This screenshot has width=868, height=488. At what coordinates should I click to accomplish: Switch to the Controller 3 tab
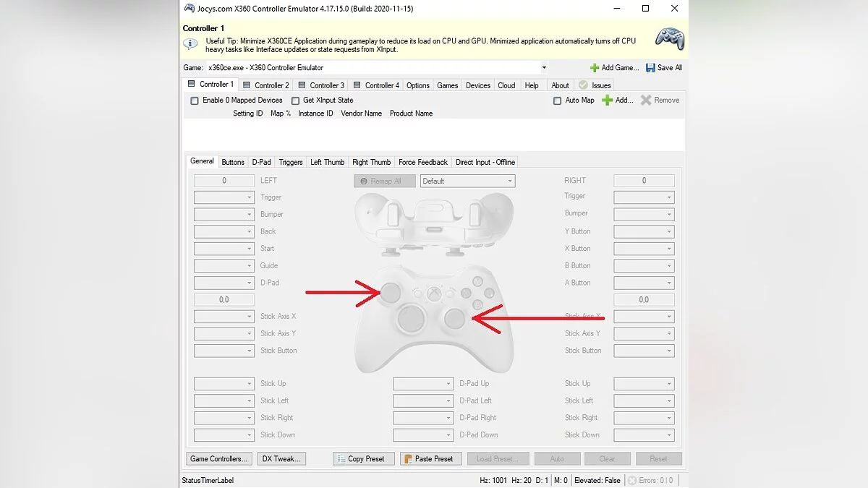point(322,85)
